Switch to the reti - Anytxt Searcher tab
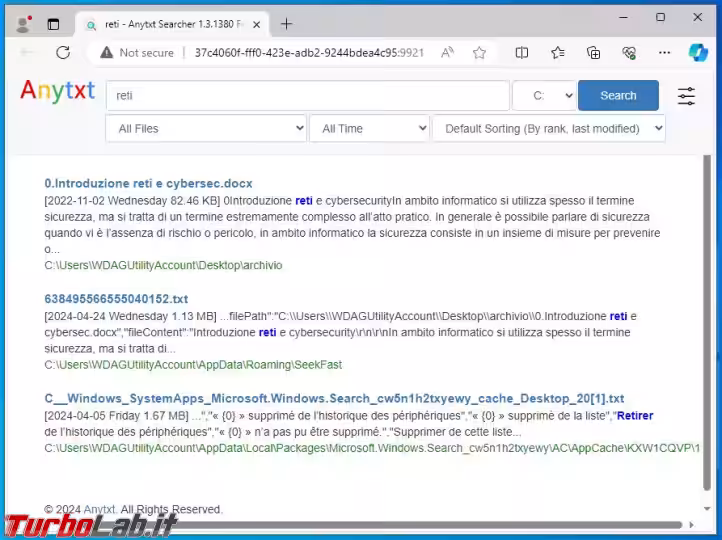The image size is (722, 540). pos(170,23)
